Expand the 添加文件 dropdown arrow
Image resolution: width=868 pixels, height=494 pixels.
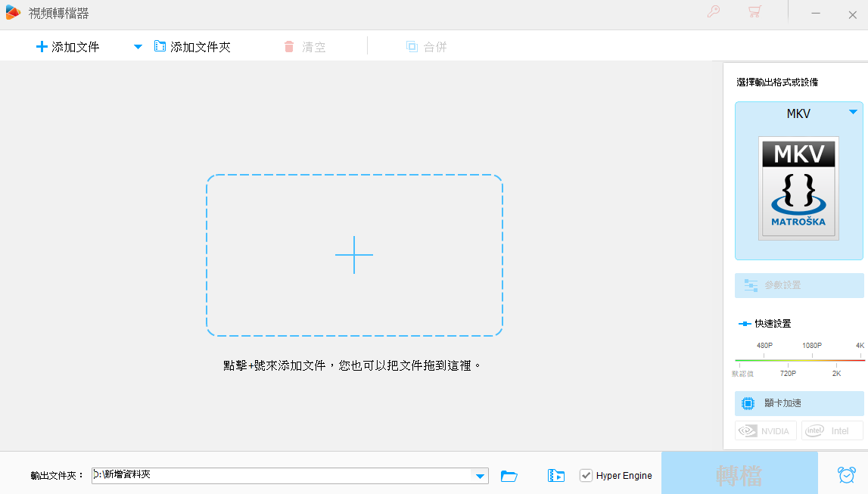(x=138, y=47)
